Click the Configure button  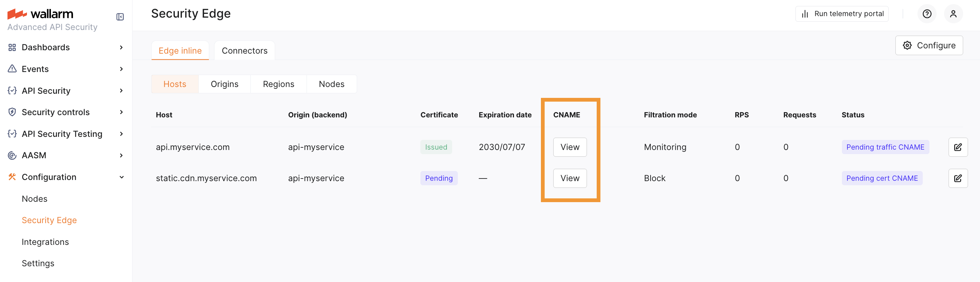point(929,46)
